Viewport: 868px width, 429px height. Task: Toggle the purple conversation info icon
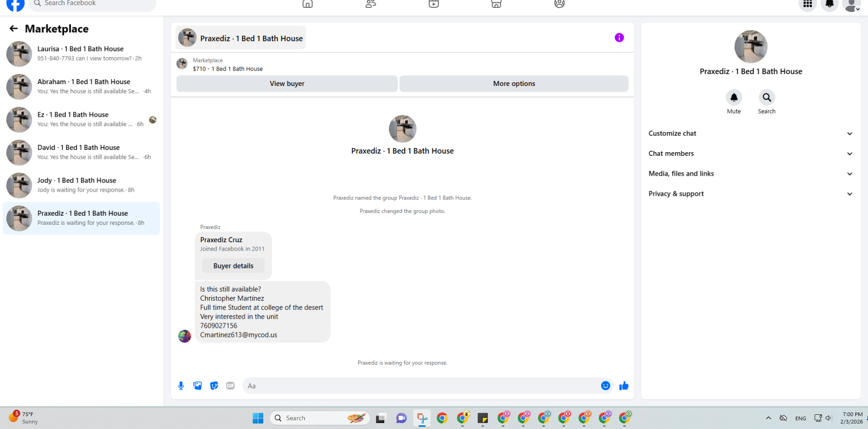coord(619,38)
